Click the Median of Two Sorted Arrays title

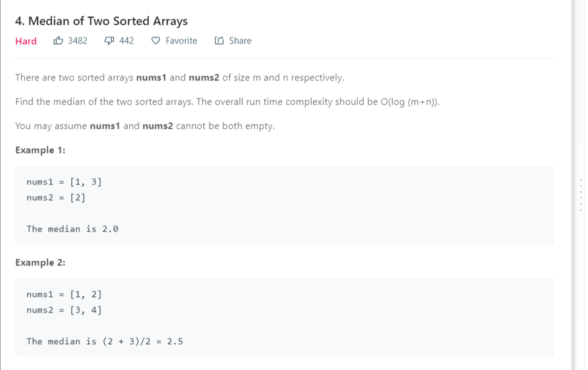(102, 21)
